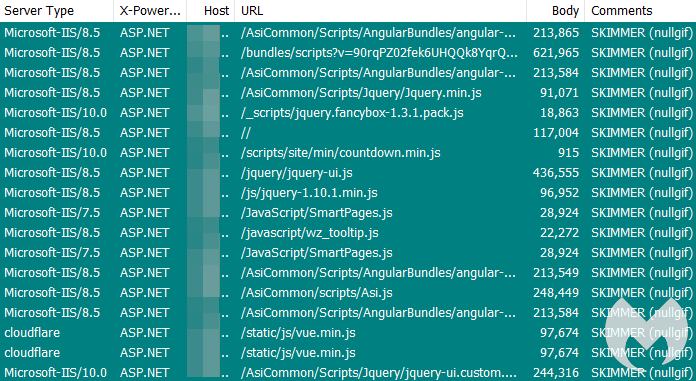
Task: Click the 621,965 body size cell
Action: (556, 53)
